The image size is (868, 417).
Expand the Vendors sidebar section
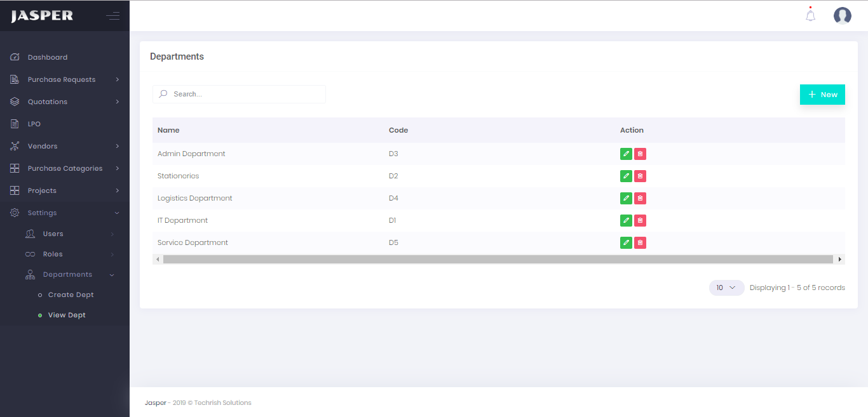[x=43, y=146]
